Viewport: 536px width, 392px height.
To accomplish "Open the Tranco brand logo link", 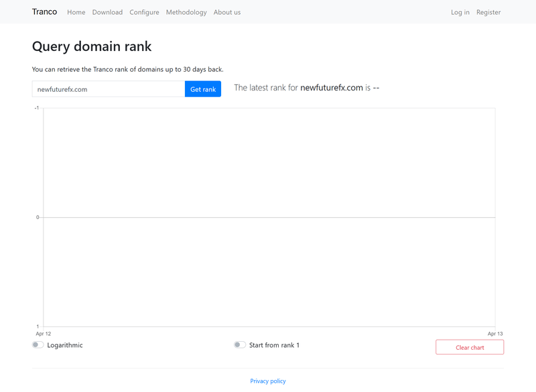I will [44, 12].
